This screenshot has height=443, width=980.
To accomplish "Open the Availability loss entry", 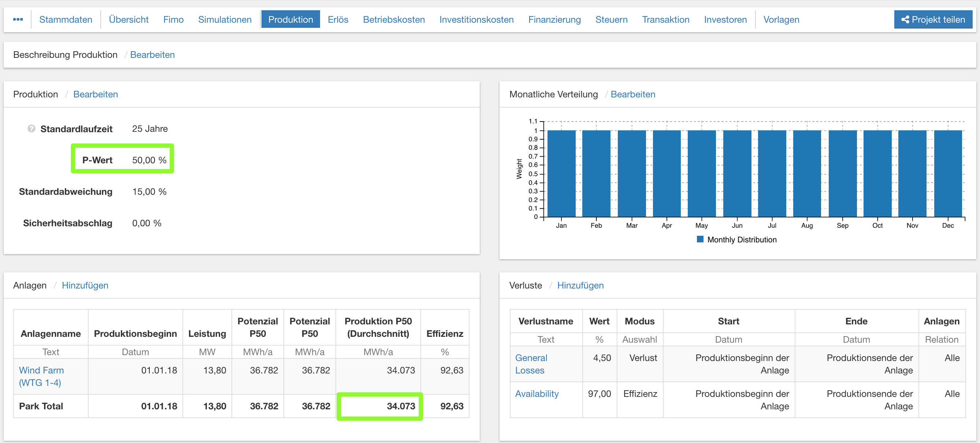I will coord(537,394).
